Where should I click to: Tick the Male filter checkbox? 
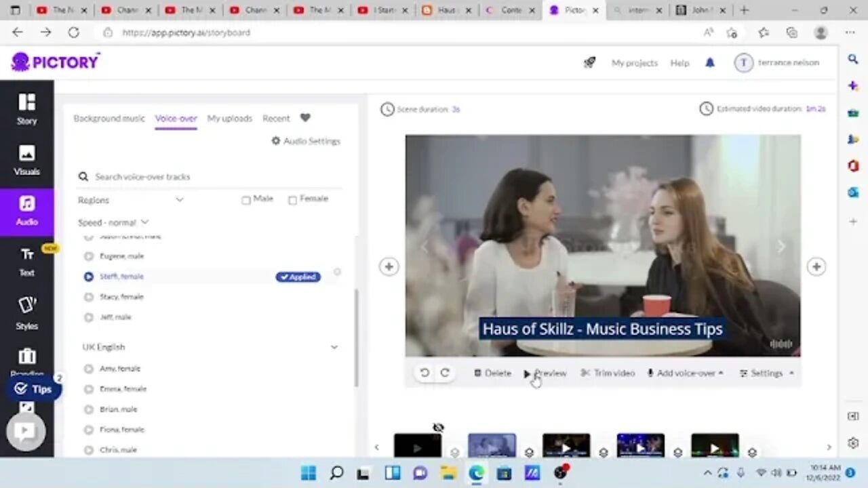tap(246, 200)
